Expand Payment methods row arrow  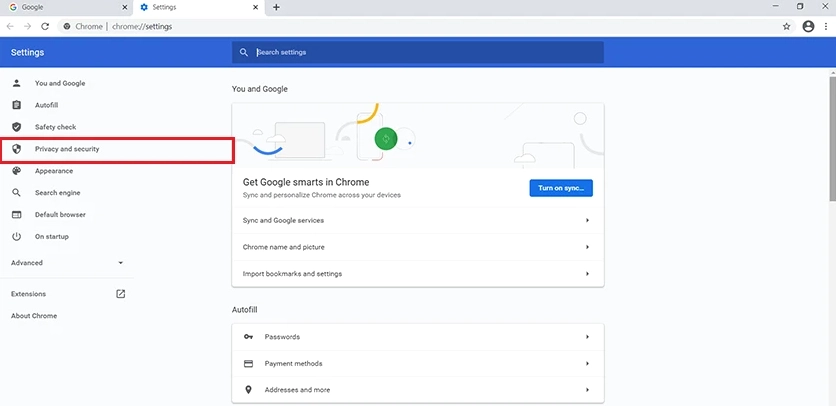[587, 363]
